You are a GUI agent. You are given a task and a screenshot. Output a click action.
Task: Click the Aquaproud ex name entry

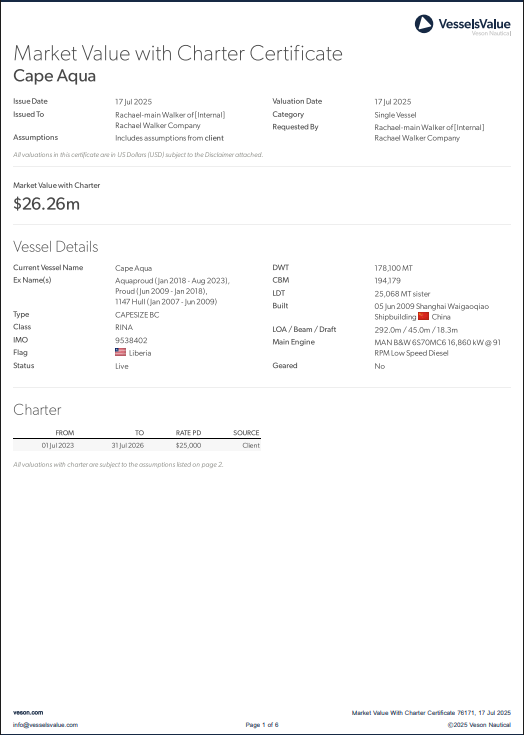(x=172, y=281)
